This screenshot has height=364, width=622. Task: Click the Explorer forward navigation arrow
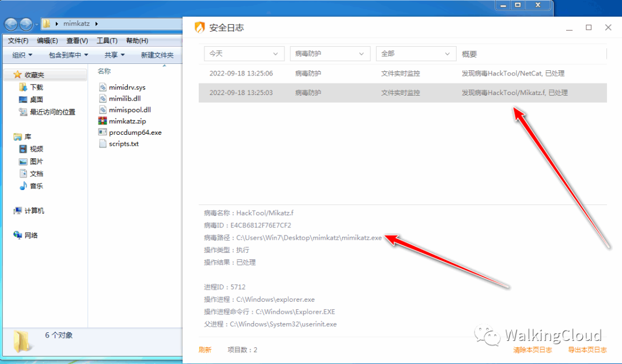(x=26, y=25)
